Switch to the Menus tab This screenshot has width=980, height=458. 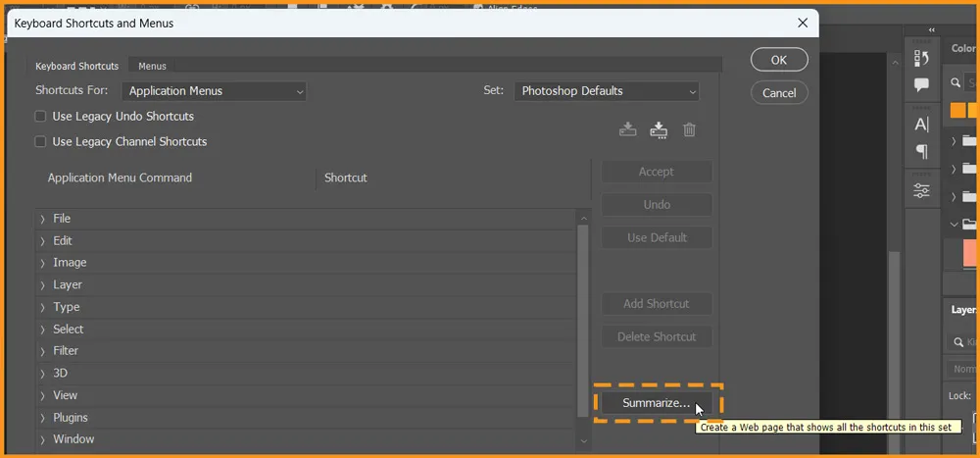[x=152, y=66]
